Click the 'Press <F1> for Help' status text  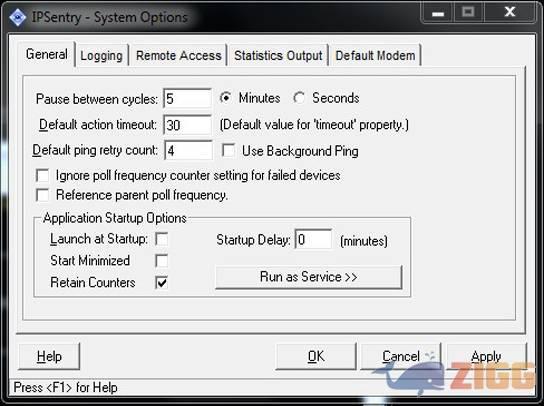pos(66,387)
